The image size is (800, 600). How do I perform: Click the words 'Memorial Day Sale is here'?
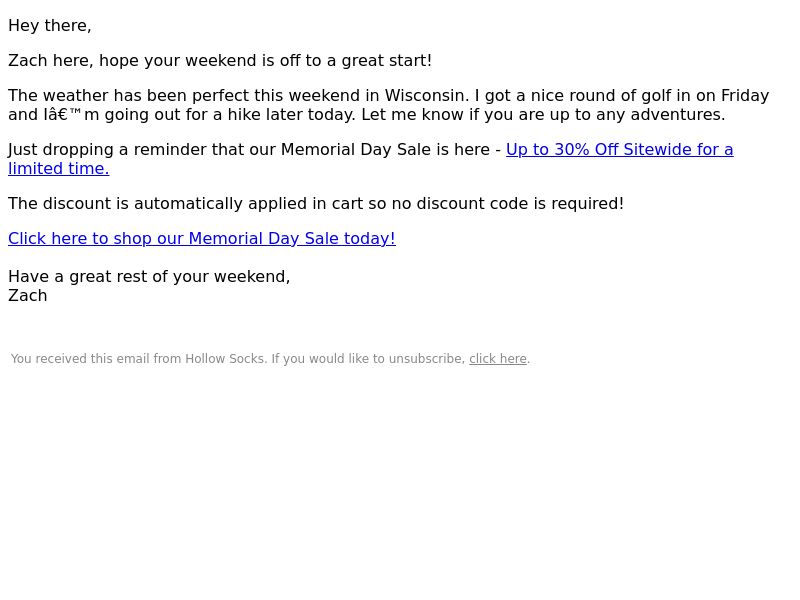tap(385, 149)
